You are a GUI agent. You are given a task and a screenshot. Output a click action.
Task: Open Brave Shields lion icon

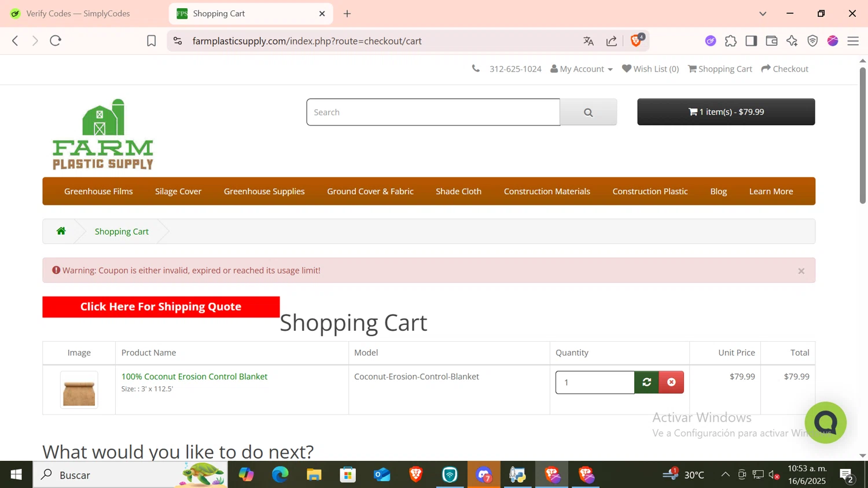637,40
